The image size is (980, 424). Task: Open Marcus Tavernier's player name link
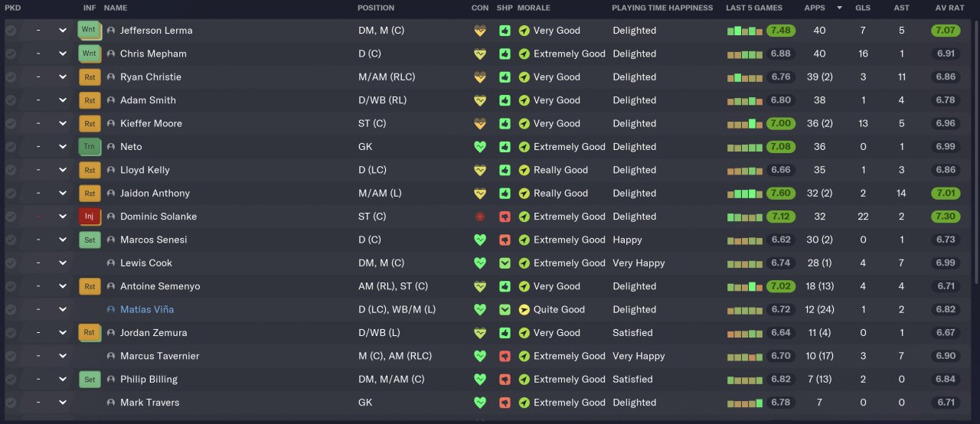[x=159, y=356]
